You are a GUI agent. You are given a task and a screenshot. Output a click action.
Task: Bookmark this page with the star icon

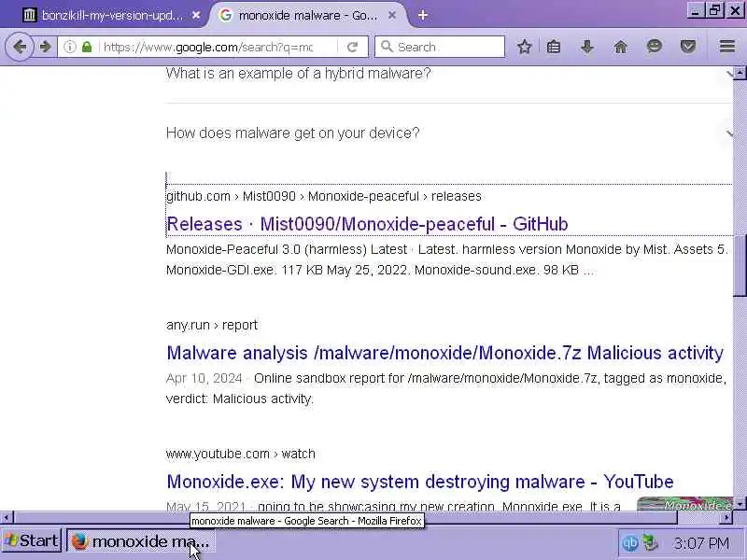tap(525, 47)
